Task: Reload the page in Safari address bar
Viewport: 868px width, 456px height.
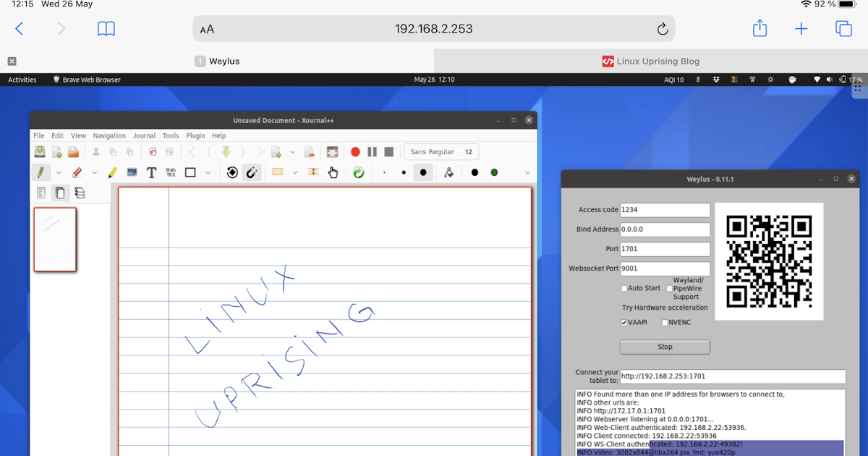Action: [662, 29]
